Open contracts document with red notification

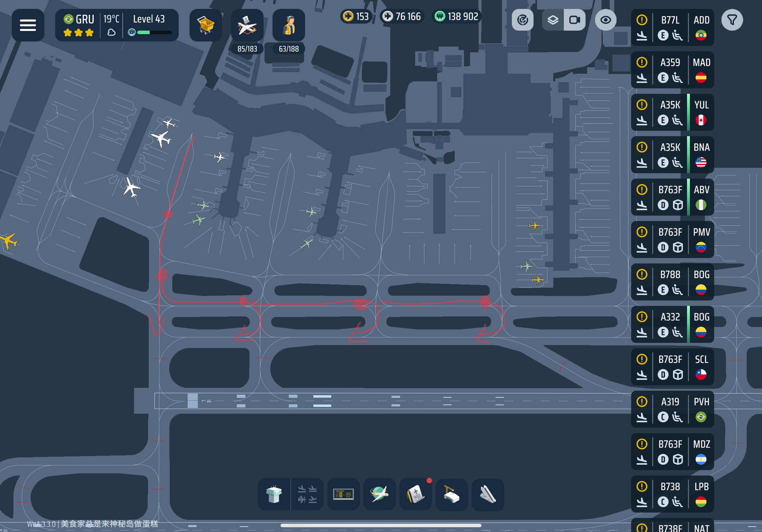[x=415, y=494]
